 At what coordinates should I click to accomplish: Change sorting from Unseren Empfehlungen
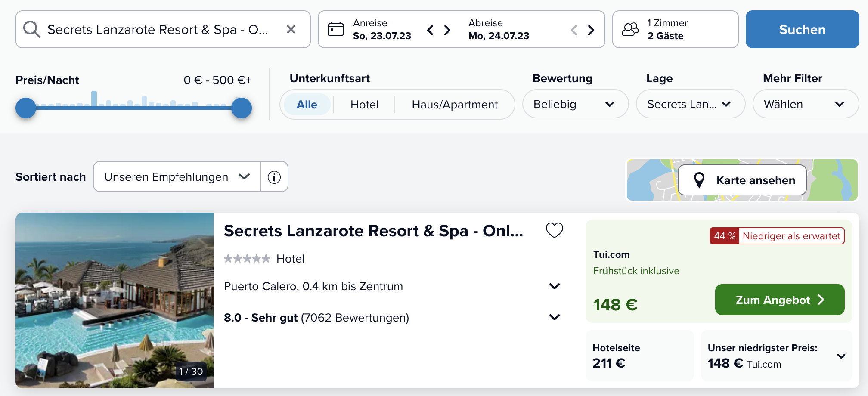tap(177, 177)
